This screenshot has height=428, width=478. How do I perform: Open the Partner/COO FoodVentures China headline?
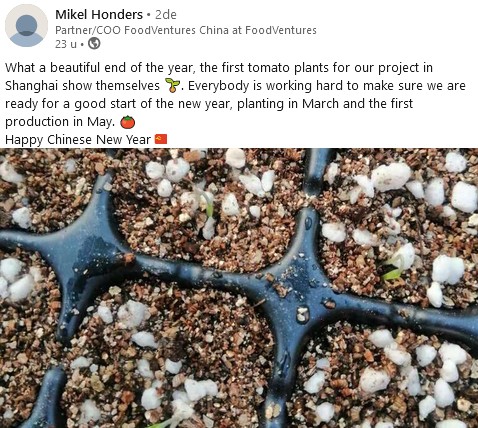186,30
